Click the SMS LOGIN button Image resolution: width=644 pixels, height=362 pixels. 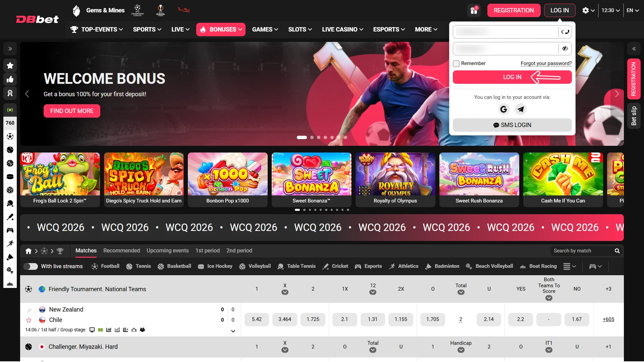click(x=512, y=125)
